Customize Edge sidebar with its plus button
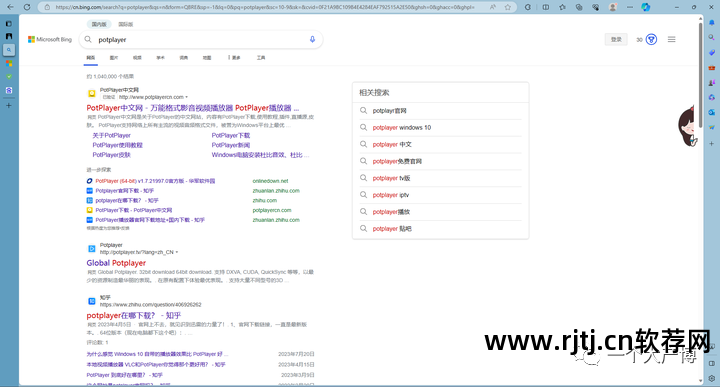Screen dimensions: 720x387 point(712,144)
